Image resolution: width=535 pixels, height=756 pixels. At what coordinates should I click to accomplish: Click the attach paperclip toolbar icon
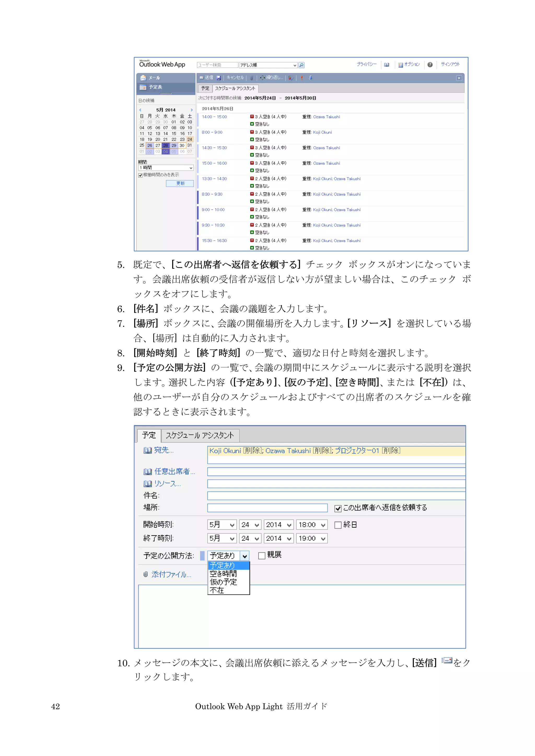tap(252, 78)
